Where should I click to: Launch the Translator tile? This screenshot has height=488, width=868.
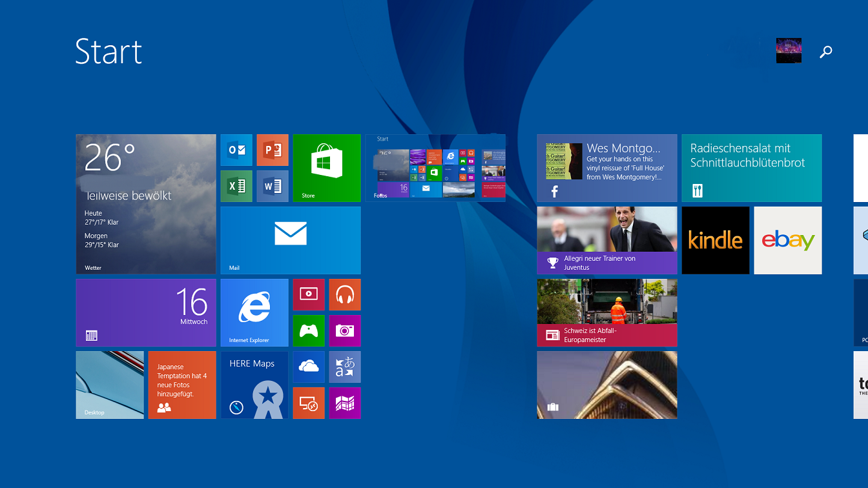pos(345,367)
